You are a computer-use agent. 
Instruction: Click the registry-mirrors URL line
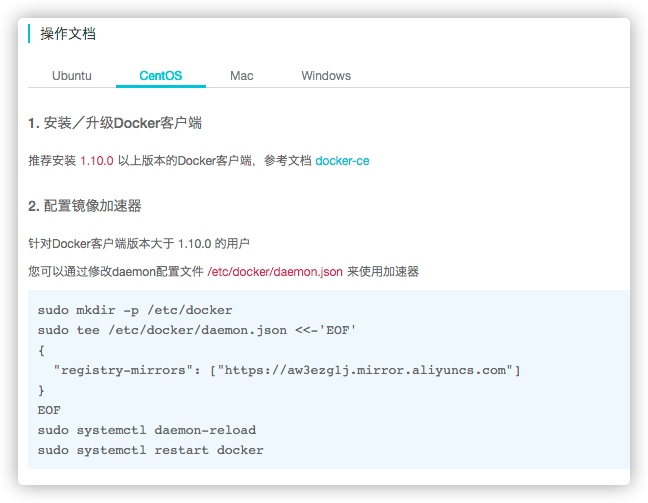pos(287,370)
